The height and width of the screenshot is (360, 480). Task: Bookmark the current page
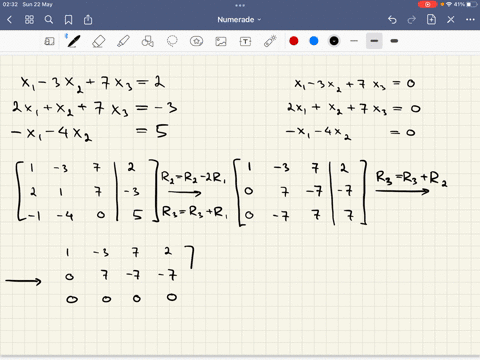[68, 20]
